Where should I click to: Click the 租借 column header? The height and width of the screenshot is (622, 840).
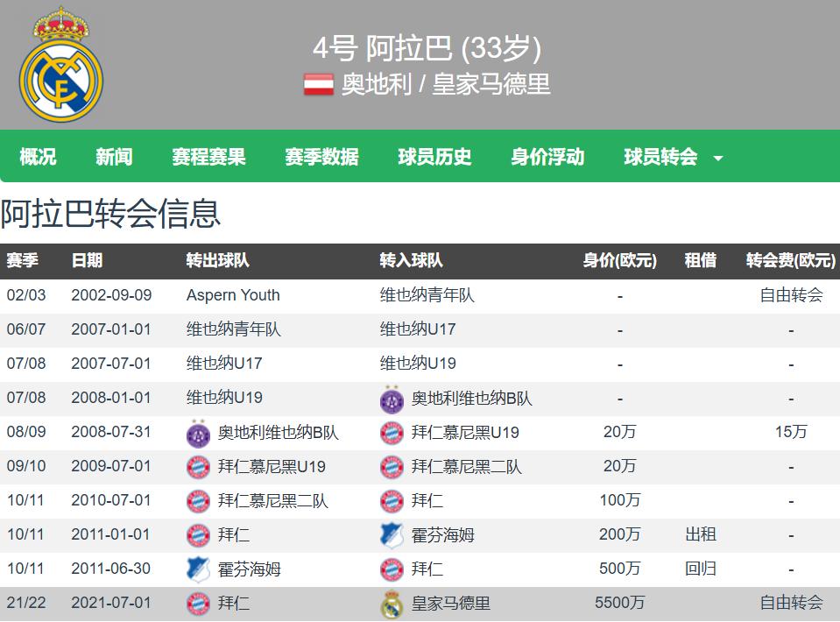pos(700,260)
